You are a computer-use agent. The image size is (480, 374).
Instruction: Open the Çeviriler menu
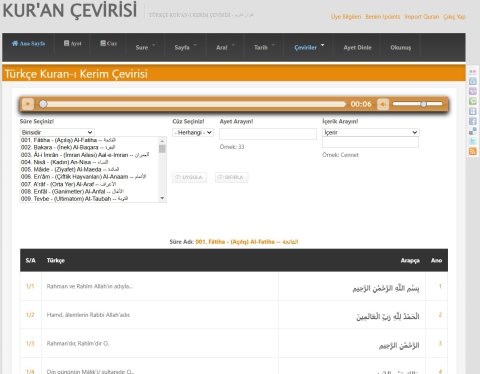coord(309,47)
